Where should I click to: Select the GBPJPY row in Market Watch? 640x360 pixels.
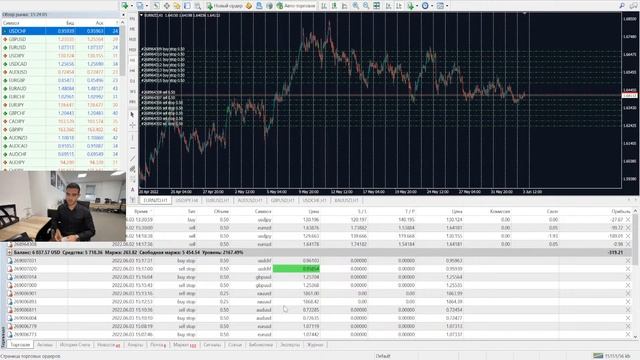pos(60,129)
